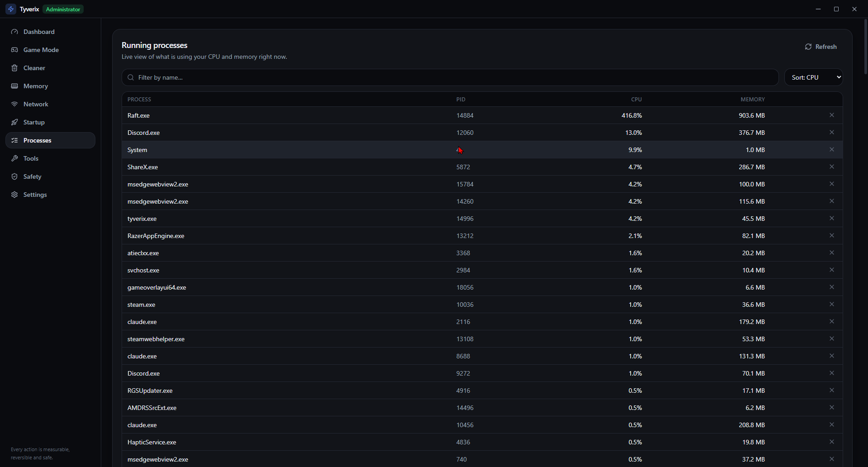Click the Network wifi icon

(x=14, y=104)
